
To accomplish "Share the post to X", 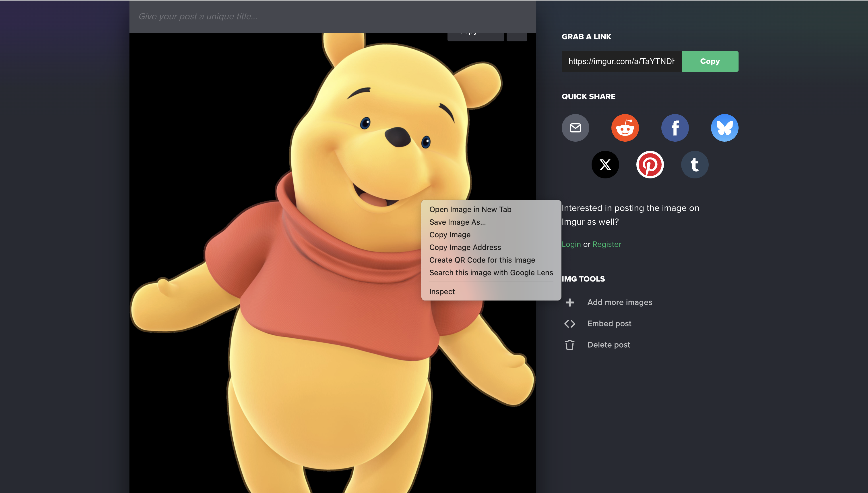I will pyautogui.click(x=605, y=165).
